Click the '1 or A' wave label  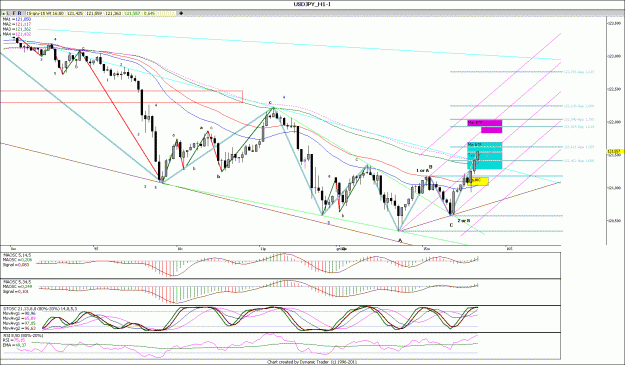[x=423, y=170]
